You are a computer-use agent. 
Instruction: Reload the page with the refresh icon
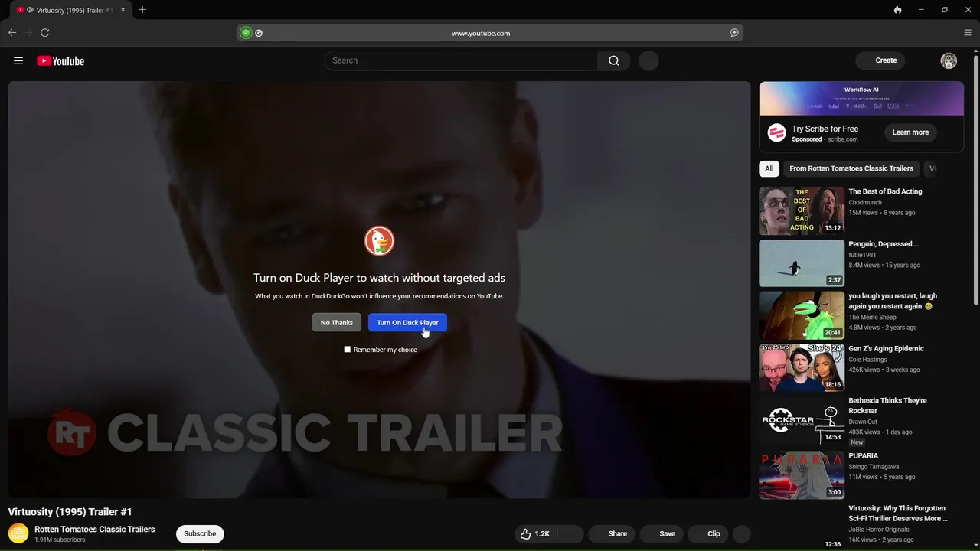(x=45, y=33)
